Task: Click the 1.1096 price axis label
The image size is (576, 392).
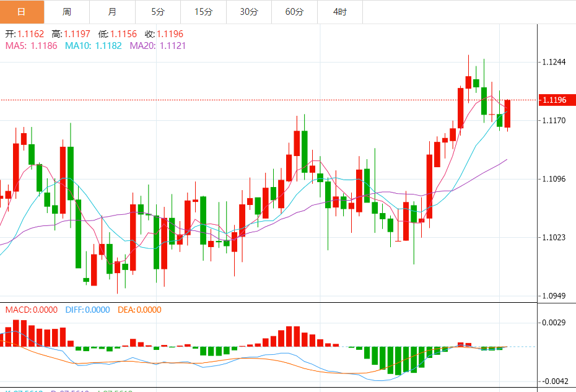Action: pyautogui.click(x=554, y=179)
